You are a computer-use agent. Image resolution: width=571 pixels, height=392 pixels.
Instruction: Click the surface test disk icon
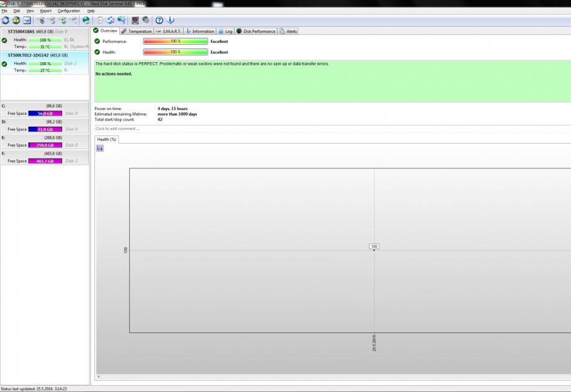click(x=73, y=21)
